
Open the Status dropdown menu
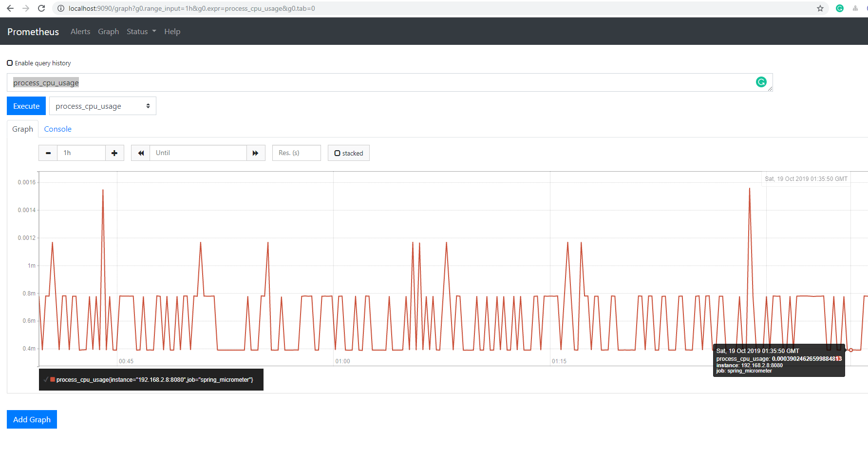[x=141, y=31]
